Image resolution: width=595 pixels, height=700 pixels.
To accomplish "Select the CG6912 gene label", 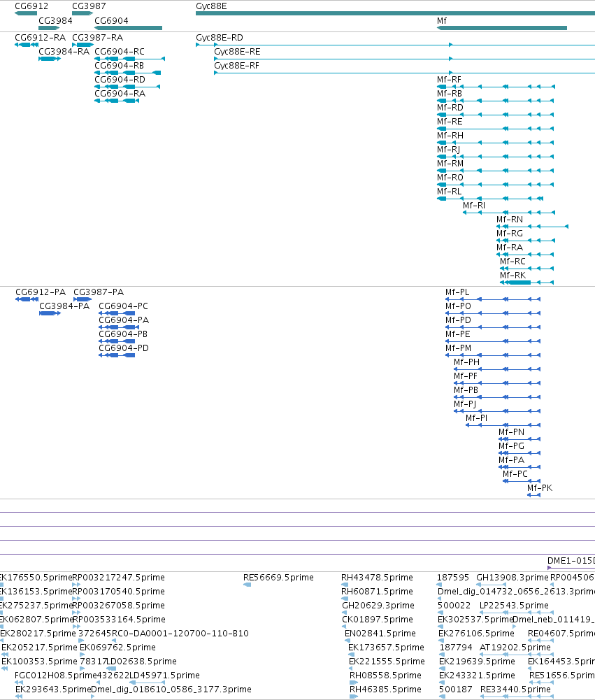I will coord(31,6).
